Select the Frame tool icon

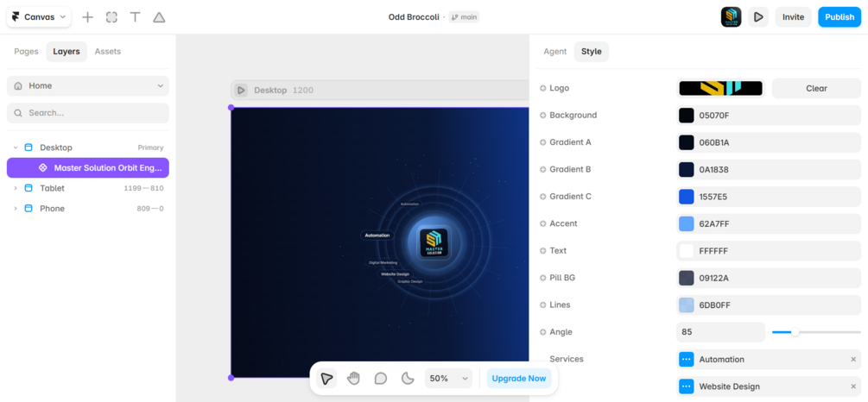pyautogui.click(x=111, y=17)
